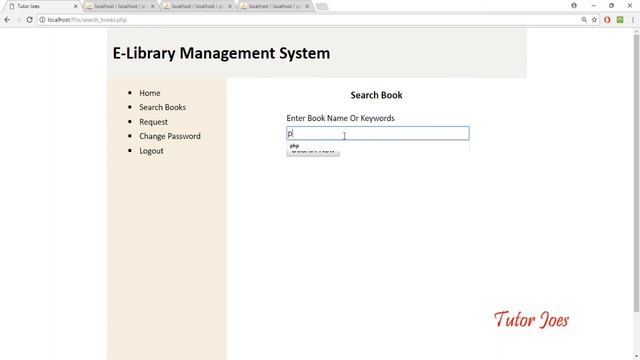
Task: Close the second localhost tab
Action: point(153,7)
